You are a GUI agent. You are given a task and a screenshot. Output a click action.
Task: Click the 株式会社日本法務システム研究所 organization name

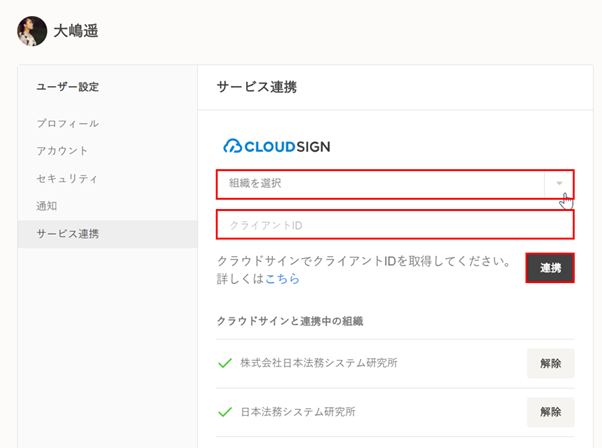tap(326, 363)
